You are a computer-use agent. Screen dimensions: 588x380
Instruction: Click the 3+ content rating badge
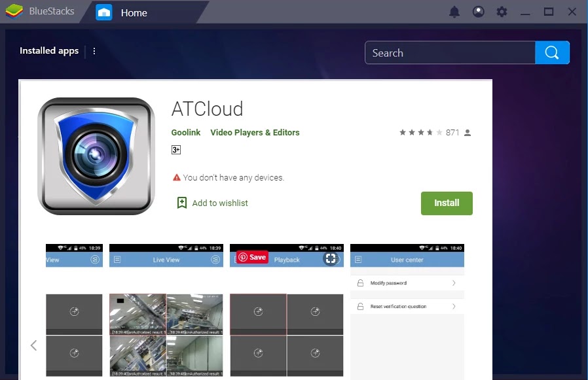[x=176, y=150]
